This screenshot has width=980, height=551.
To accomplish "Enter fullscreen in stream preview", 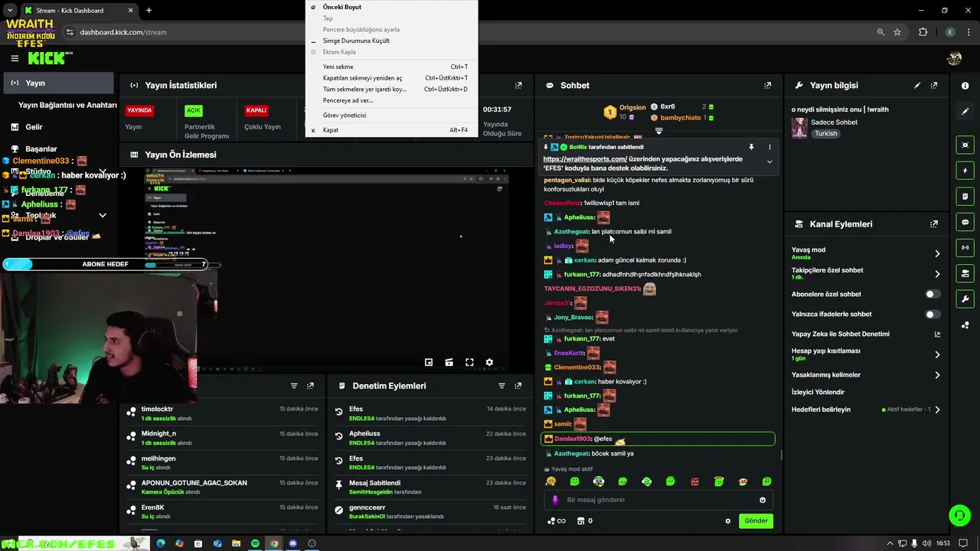I will (x=469, y=363).
